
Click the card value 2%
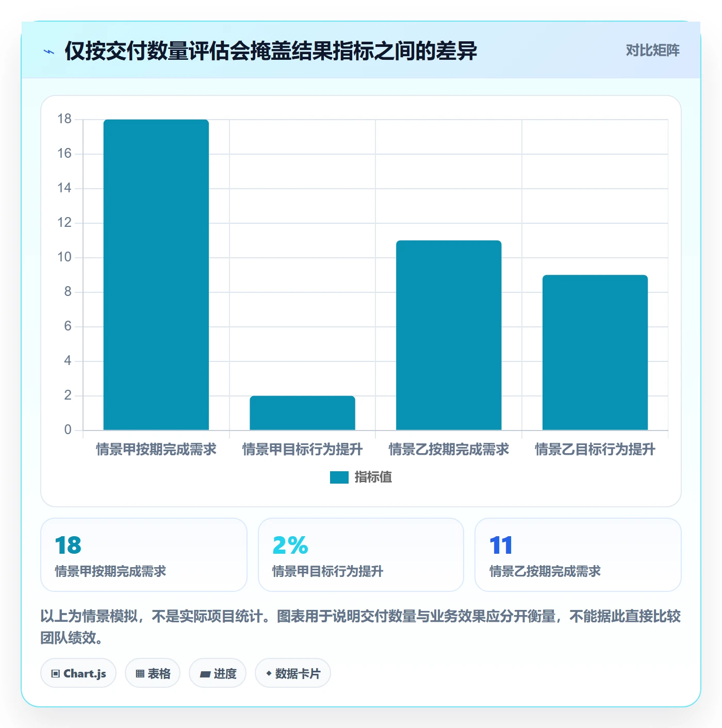[290, 545]
